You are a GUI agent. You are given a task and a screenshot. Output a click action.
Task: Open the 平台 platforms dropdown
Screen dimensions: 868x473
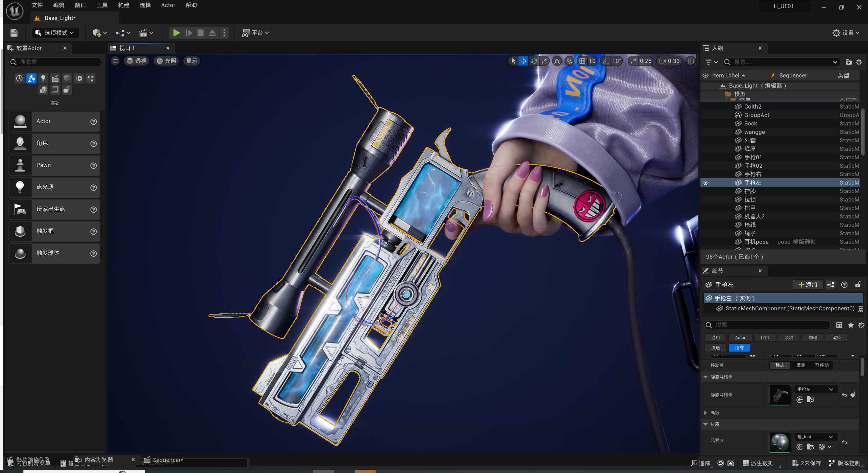pos(255,33)
